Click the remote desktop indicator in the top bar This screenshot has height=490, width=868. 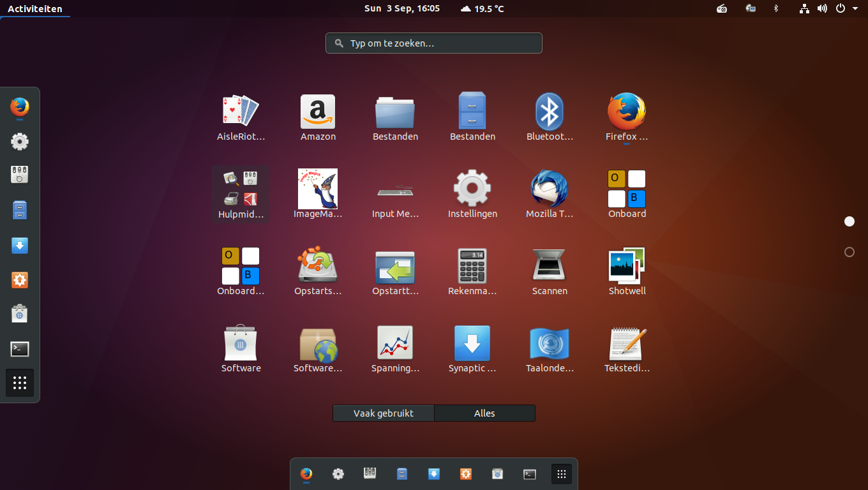pyautogui.click(x=751, y=8)
